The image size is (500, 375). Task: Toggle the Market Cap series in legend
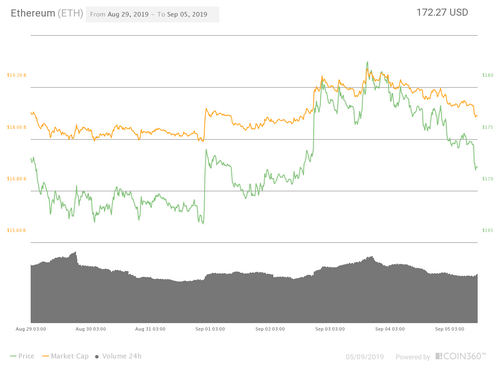click(x=65, y=356)
